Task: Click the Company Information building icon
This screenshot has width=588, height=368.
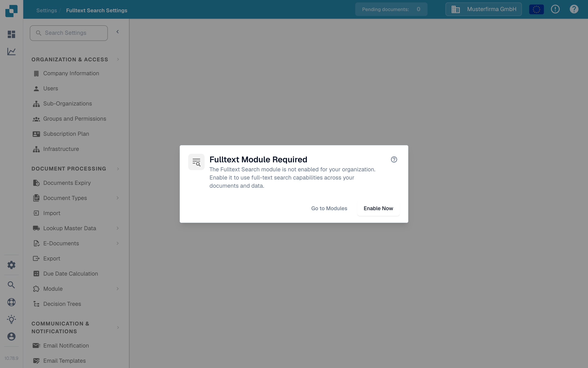Action: 36,74
